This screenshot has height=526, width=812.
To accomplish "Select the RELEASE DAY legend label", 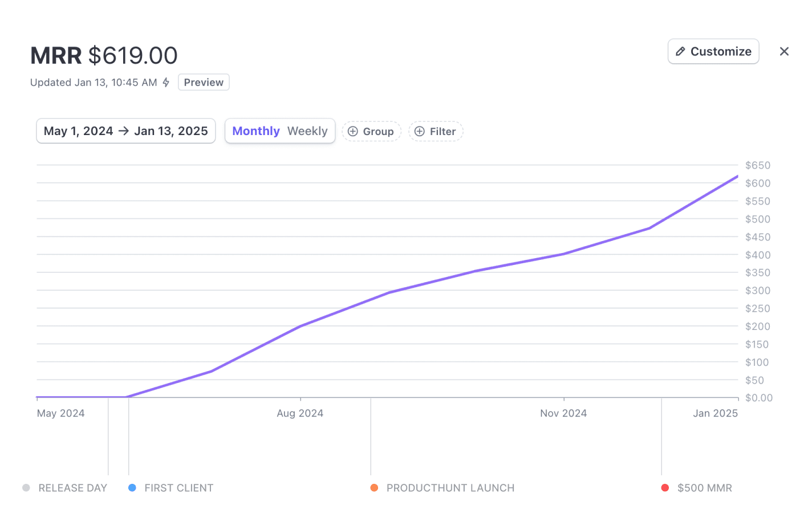I will click(x=72, y=488).
